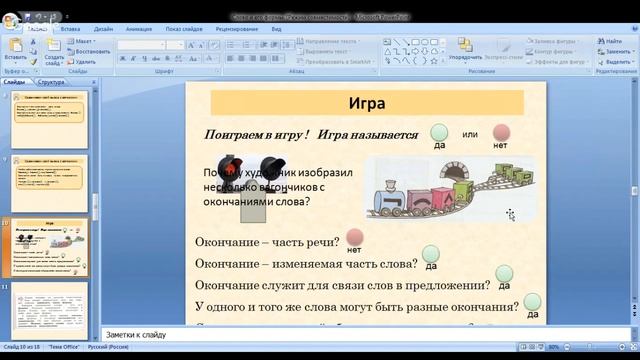The width and height of the screenshot is (640, 360).
Task: Apply text shadow formatting
Action: 167,59
